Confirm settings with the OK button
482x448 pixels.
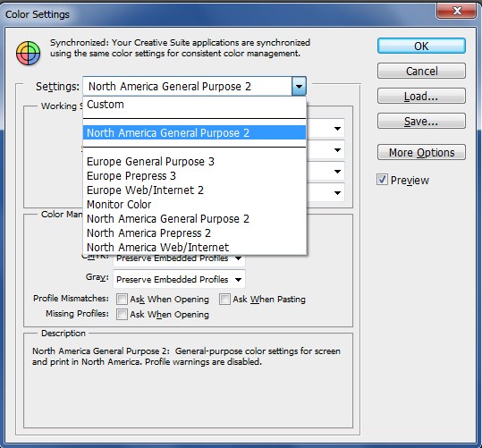click(421, 46)
